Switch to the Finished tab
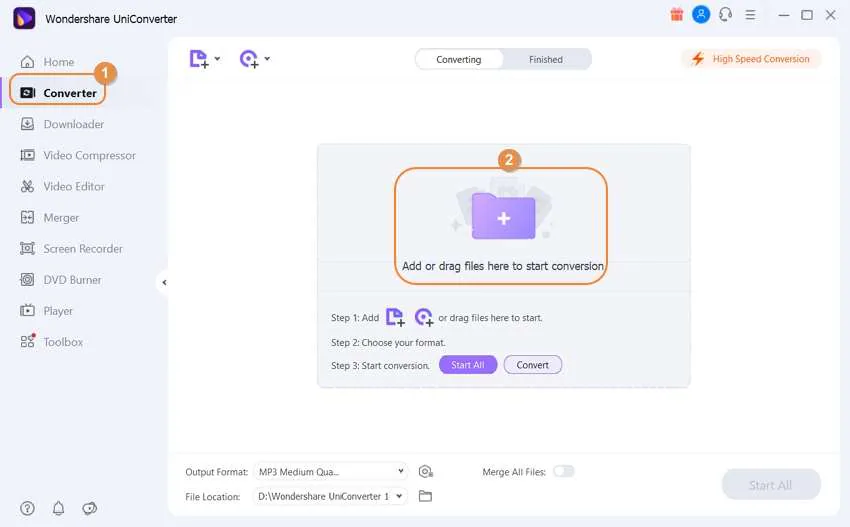Image resolution: width=850 pixels, height=527 pixels. 546,60
